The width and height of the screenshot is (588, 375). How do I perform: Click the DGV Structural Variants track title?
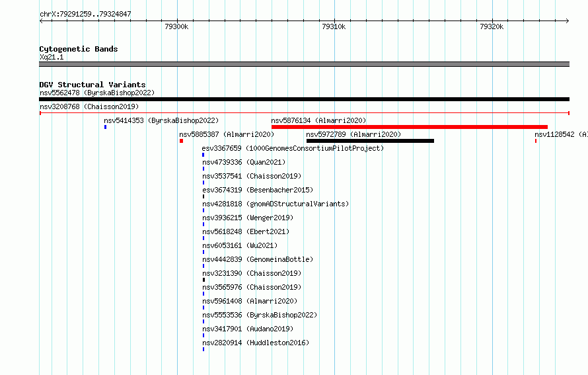92,85
